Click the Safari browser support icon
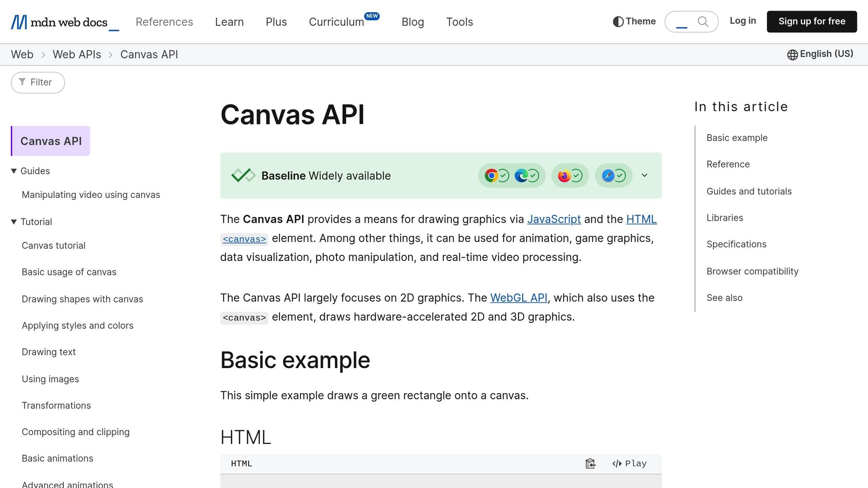 608,175
